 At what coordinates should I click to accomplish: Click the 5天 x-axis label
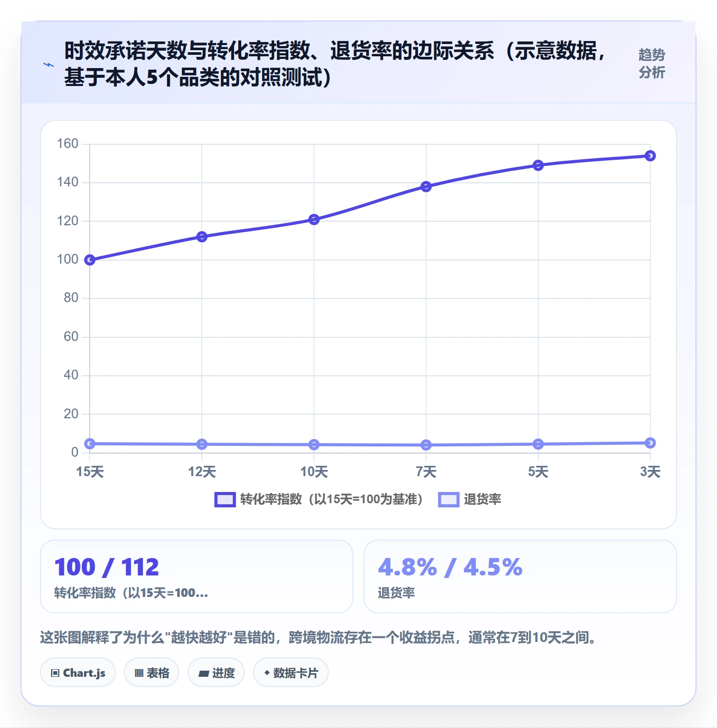(x=538, y=472)
